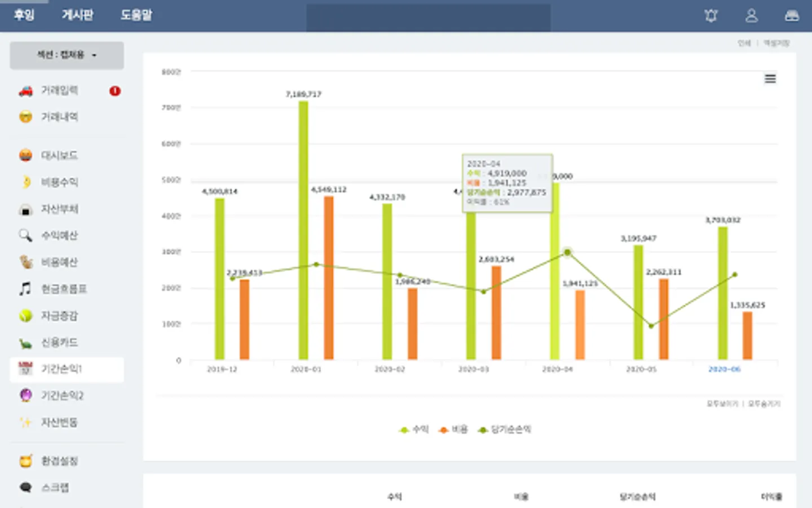This screenshot has width=812, height=508.
Task: Click 모두숨기기 below the chart
Action: (764, 404)
